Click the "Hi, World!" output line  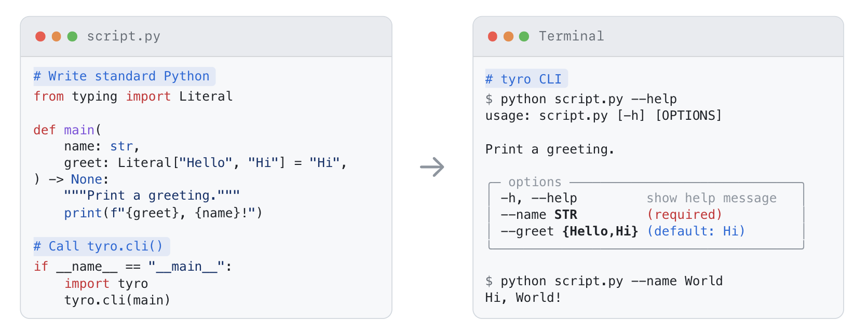[523, 298]
